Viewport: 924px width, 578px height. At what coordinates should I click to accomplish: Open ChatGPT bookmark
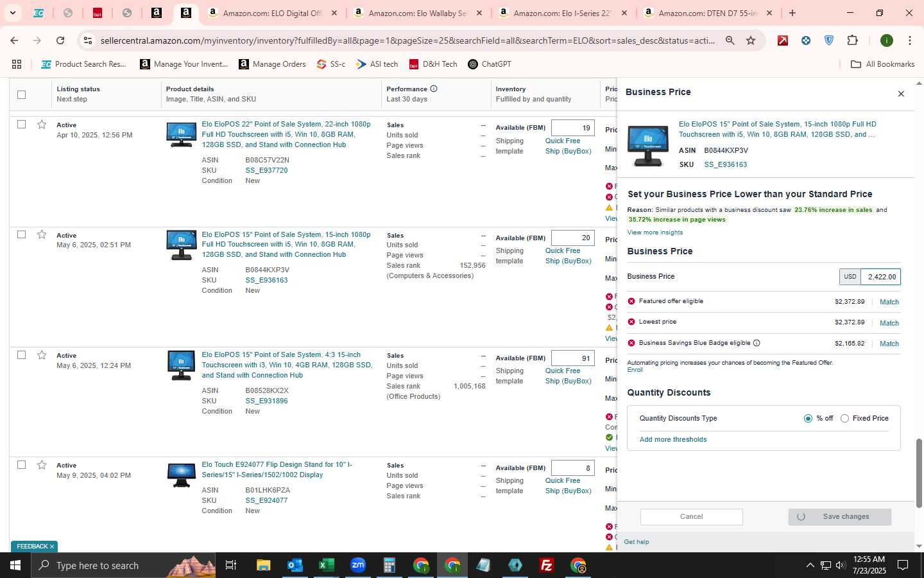coord(490,64)
